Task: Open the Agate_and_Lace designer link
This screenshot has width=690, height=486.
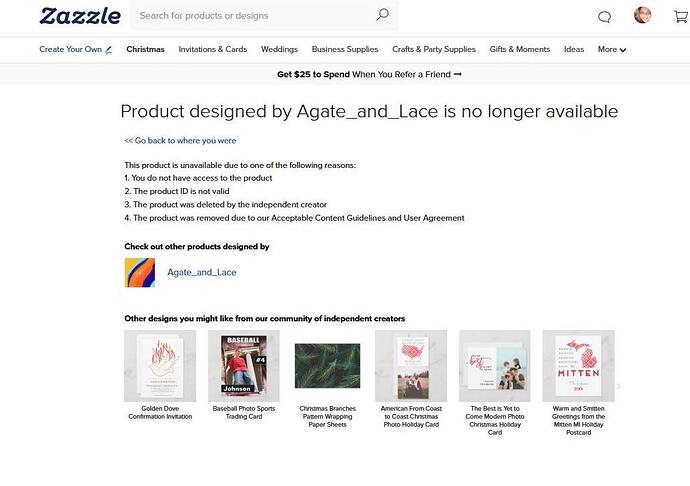Action: coord(202,272)
